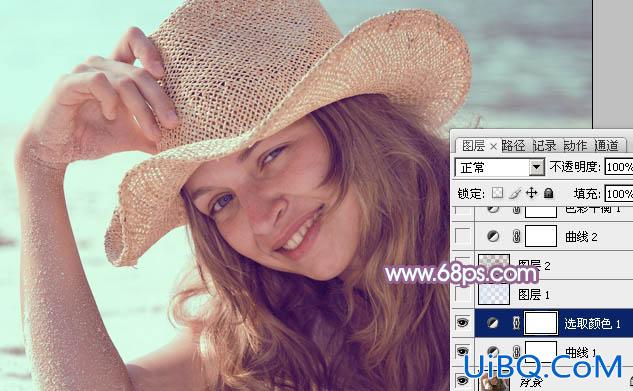This screenshot has height=391, width=633.
Task: Click the 填充 100% input field
Action: (618, 194)
